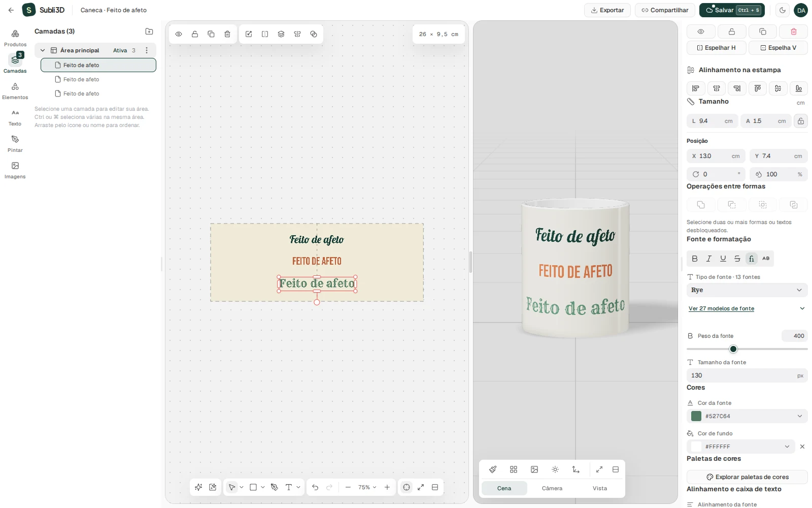Click the Tamanho da fonte input field
Image resolution: width=812 pixels, height=508 pixels.
point(747,375)
